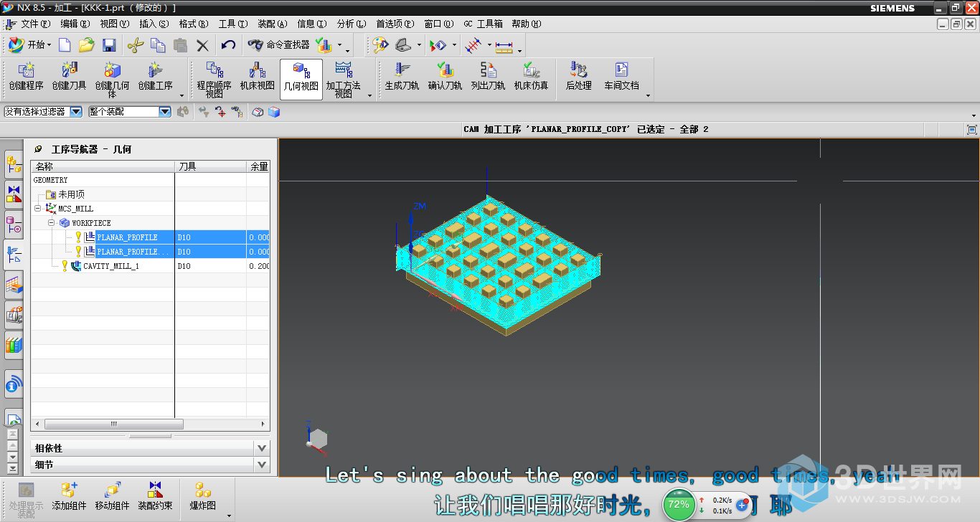Click the Delete (X) icon
The image size is (980, 522).
[x=203, y=45]
